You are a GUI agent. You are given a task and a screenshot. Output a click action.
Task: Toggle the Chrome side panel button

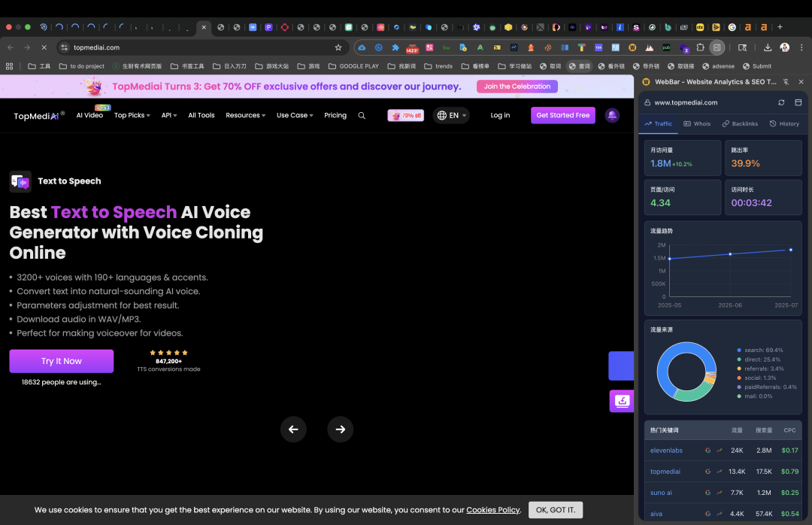coord(717,47)
